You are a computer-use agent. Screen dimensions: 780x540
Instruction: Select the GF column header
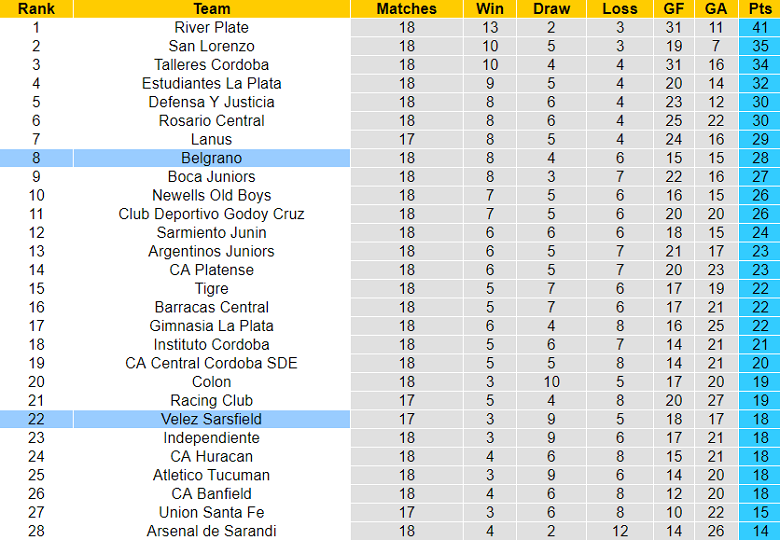[672, 8]
